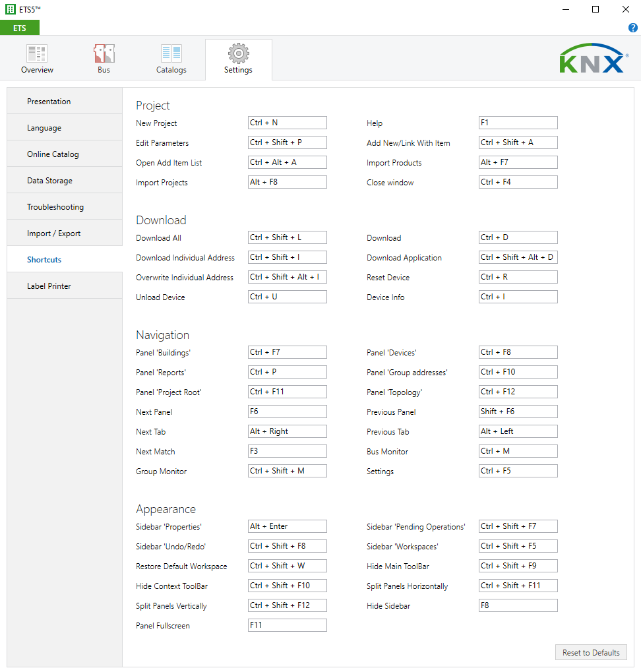641x672 pixels.
Task: Click the Reset Device shortcut field
Action: coord(518,277)
